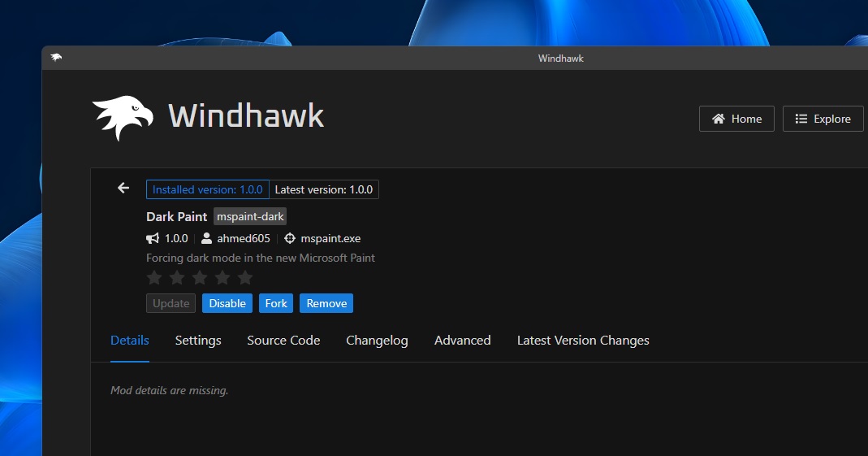Click the mspaint-dark mod ID tag
This screenshot has width=868, height=456.
point(250,216)
